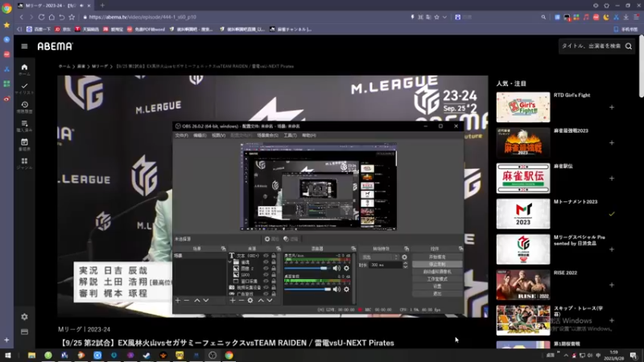Click the Mリーグ breadcrumb link
The height and width of the screenshot is (362, 644).
[100, 67]
